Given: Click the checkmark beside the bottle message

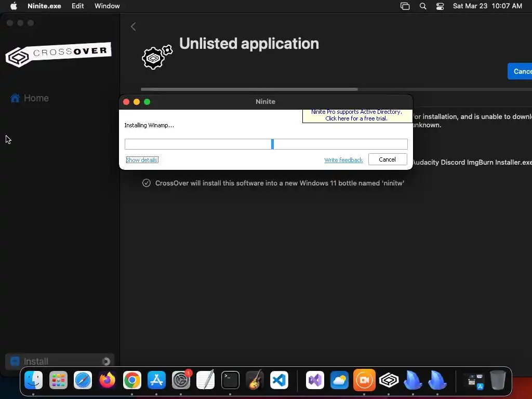Looking at the screenshot, I should (x=146, y=183).
